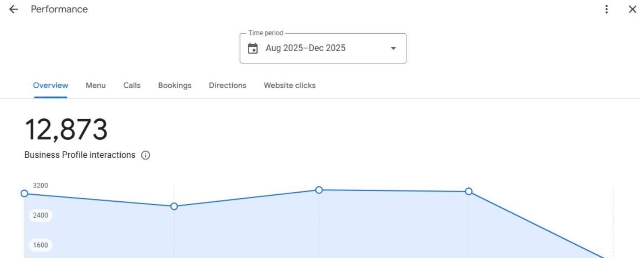Click the highest circled data point on the chart
The height and width of the screenshot is (258, 644).
click(319, 190)
